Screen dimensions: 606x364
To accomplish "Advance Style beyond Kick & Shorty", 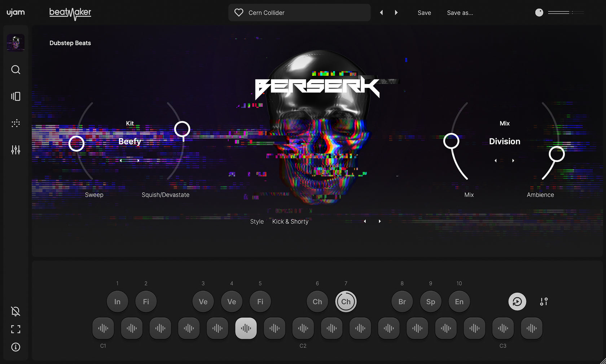I will 379,221.
